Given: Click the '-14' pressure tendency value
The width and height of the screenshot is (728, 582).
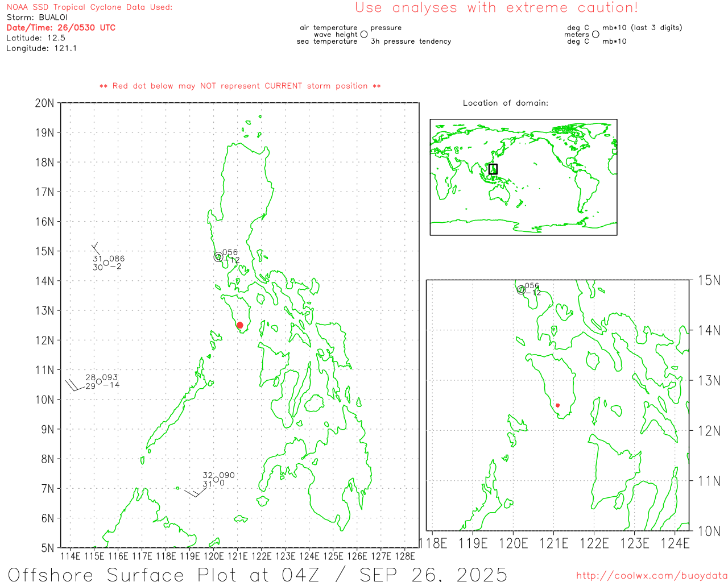Looking at the screenshot, I should (x=111, y=385).
